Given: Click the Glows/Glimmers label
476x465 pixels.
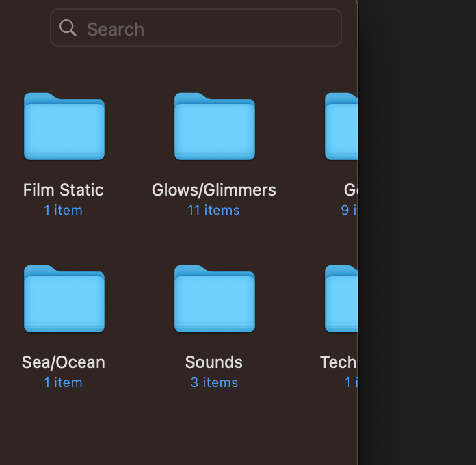Looking at the screenshot, I should click(x=214, y=190).
